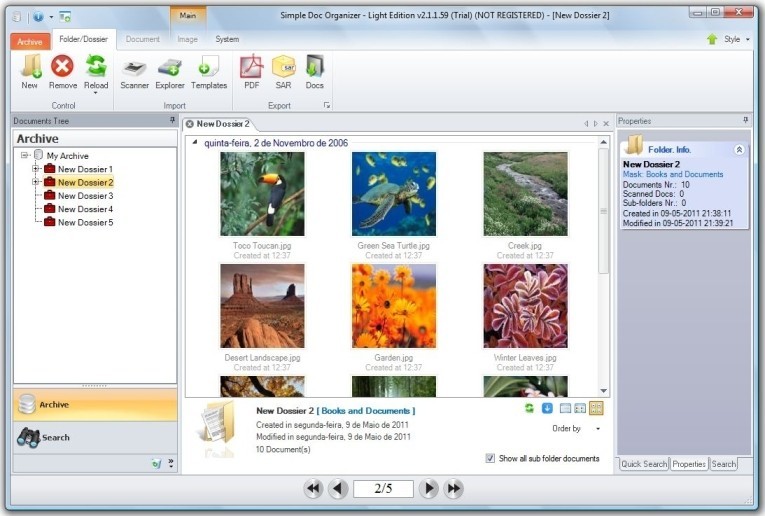Switch to the Image ribbon tab
The width and height of the screenshot is (765, 516).
click(x=187, y=39)
